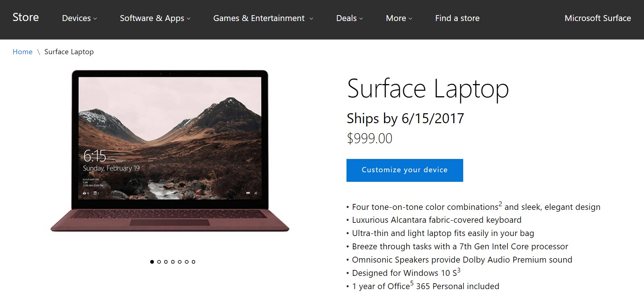Open the Software & Apps dropdown
The width and height of the screenshot is (644, 305).
pyautogui.click(x=155, y=18)
